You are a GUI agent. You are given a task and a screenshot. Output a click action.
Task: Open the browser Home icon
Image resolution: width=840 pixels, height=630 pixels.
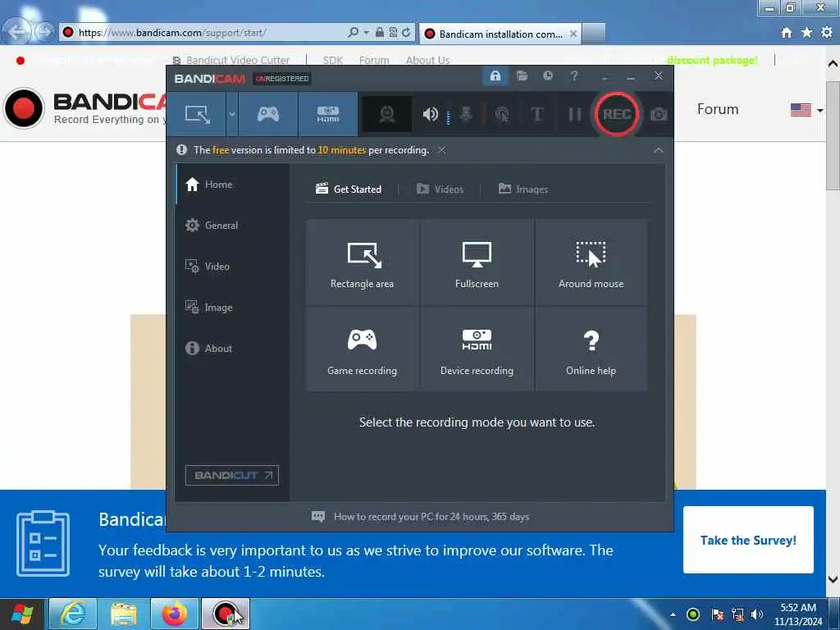[786, 33]
